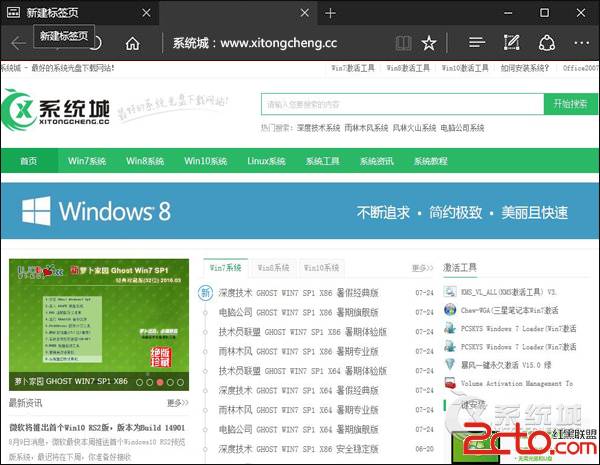
Task: Click the Volume Activation Management icon
Action: click(x=450, y=383)
